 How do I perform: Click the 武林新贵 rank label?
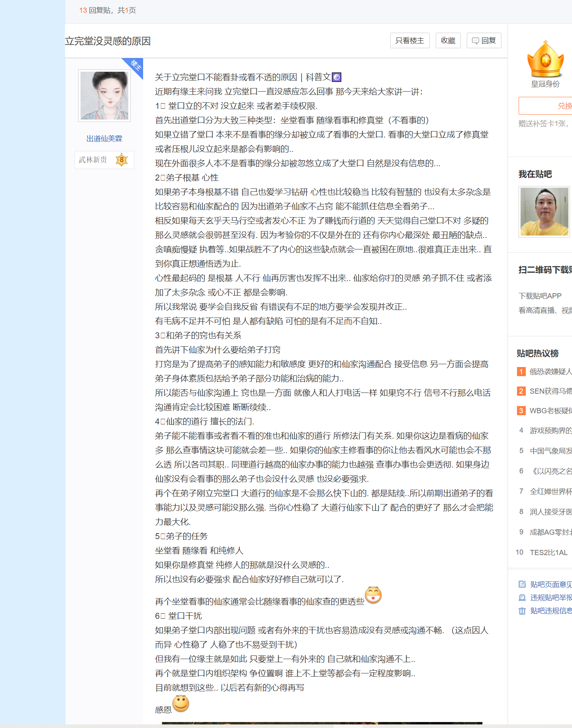click(93, 160)
